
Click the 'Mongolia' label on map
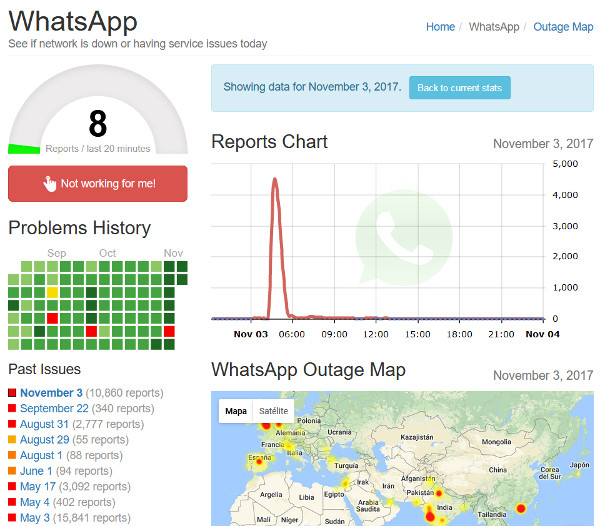coord(496,442)
